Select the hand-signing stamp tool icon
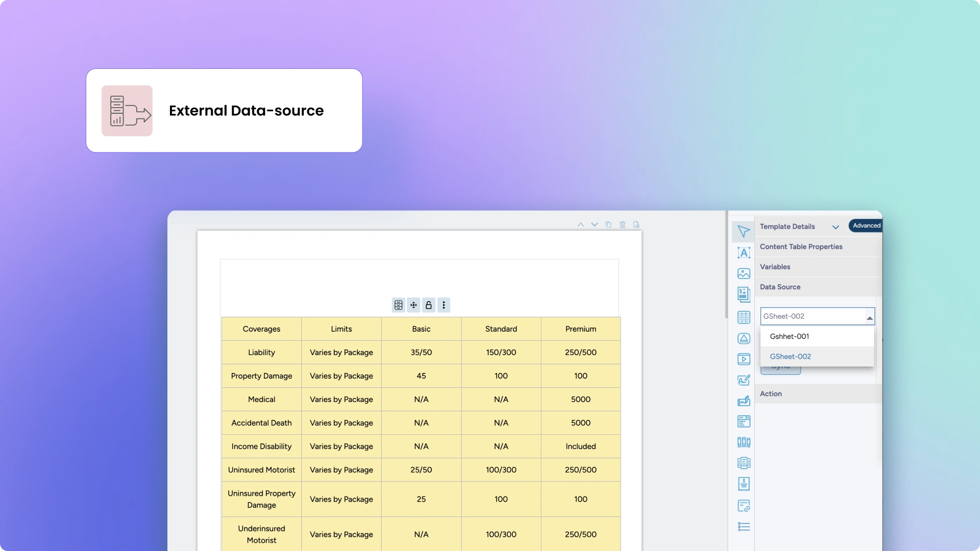Viewport: 980px width, 551px height. [744, 401]
